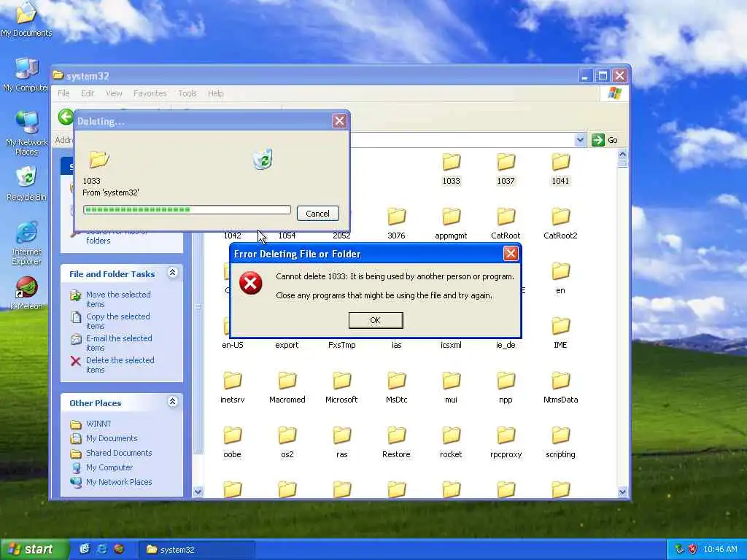
Task: Select the K-Meleon desktop shortcut
Action: pos(26,294)
